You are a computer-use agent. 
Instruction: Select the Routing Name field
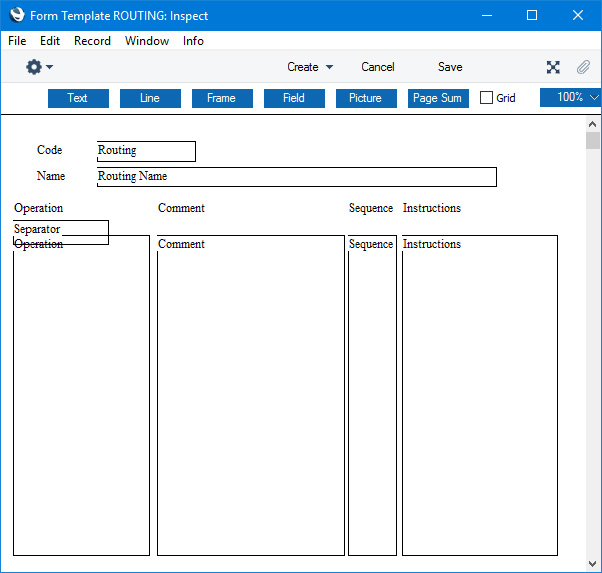[x=296, y=177]
